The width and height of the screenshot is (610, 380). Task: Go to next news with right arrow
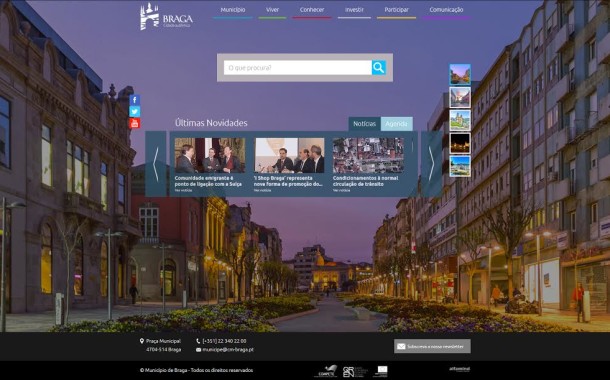[431, 164]
